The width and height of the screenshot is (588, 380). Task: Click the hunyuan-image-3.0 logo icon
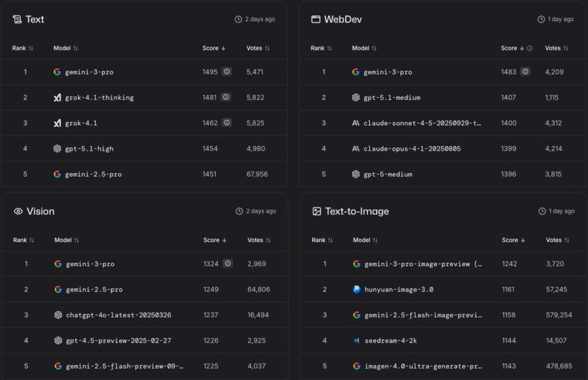pos(357,290)
